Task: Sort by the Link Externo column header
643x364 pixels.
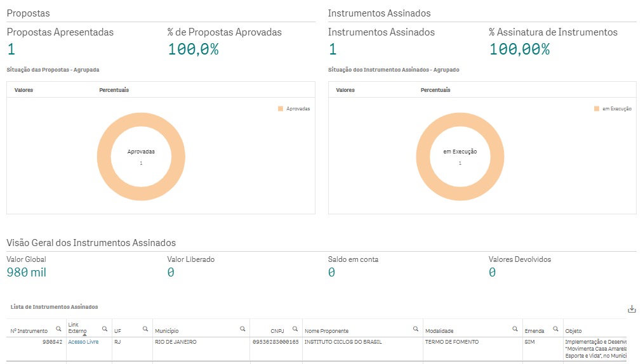Action: coord(77,328)
